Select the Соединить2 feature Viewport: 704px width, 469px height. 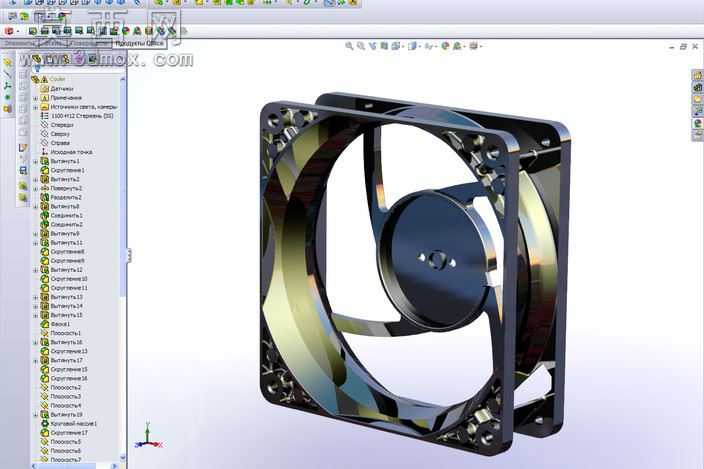tap(62, 224)
